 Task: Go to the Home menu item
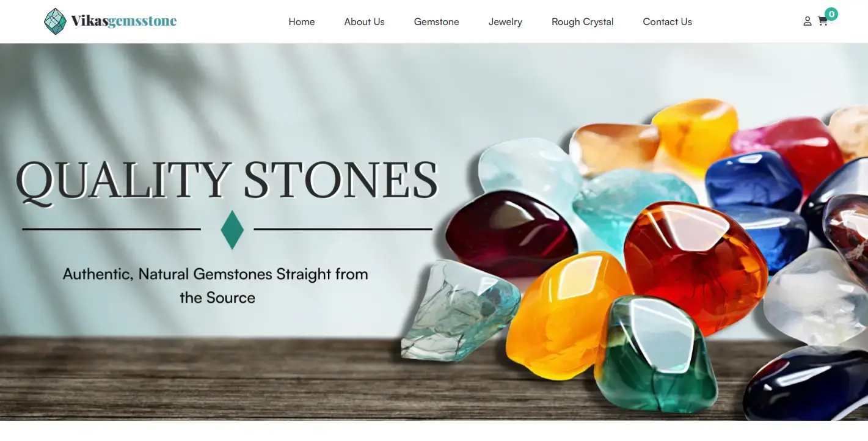coord(302,22)
